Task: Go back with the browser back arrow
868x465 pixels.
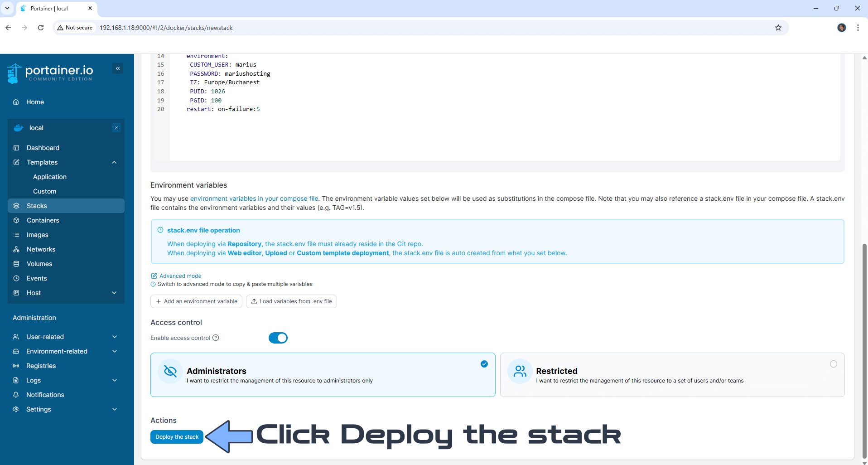Action: pos(8,28)
